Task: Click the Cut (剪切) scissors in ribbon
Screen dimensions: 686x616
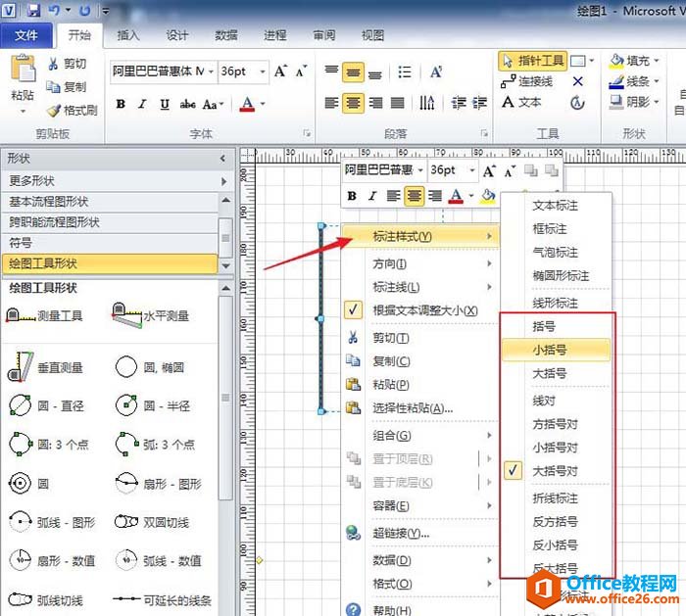Action: coord(53,64)
